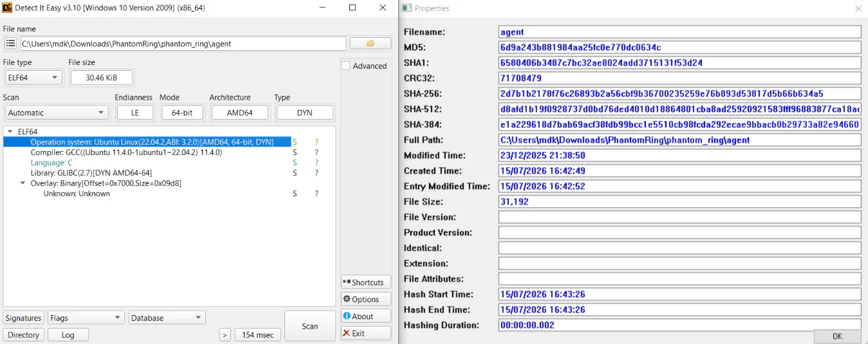Viewport: 868px width, 344px height.
Task: Click the 30.46 KiB file size button
Action: [x=101, y=78]
